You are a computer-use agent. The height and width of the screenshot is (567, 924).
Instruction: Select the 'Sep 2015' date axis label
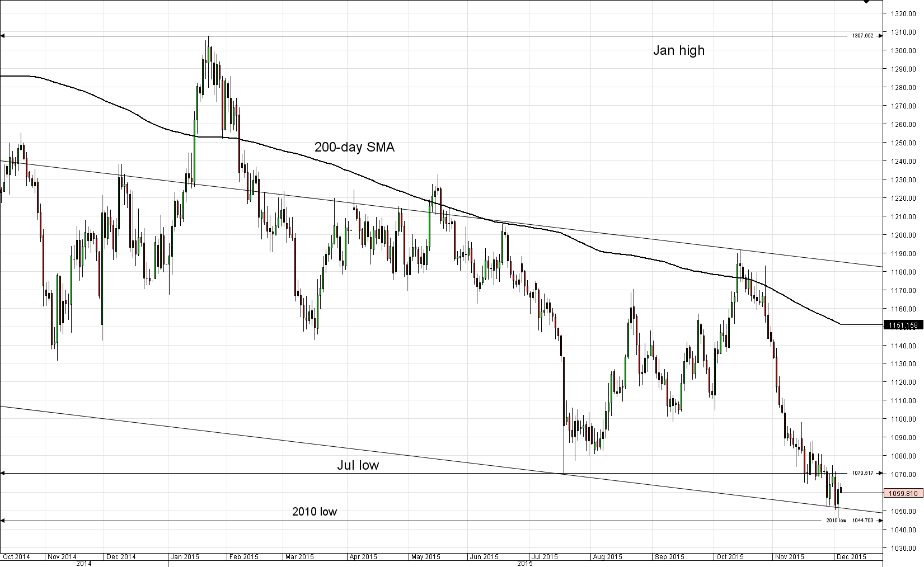(670, 557)
